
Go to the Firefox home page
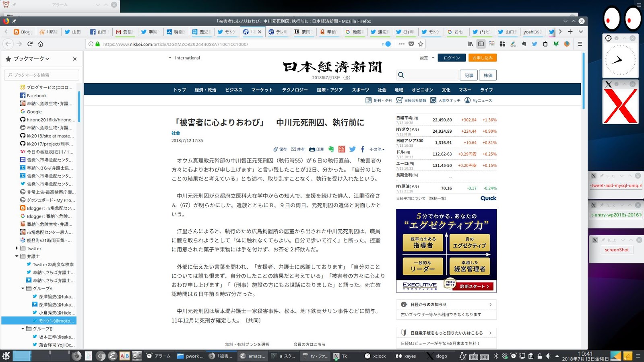pos(41,44)
